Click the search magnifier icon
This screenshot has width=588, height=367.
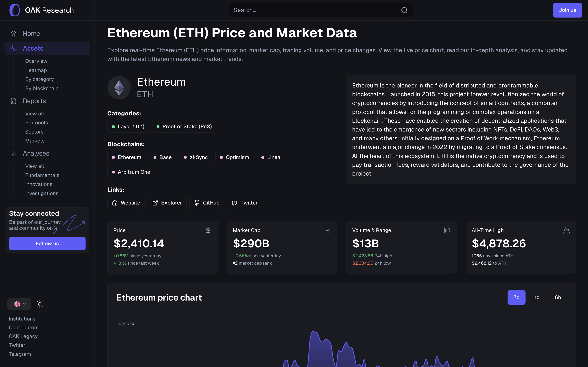pyautogui.click(x=404, y=10)
